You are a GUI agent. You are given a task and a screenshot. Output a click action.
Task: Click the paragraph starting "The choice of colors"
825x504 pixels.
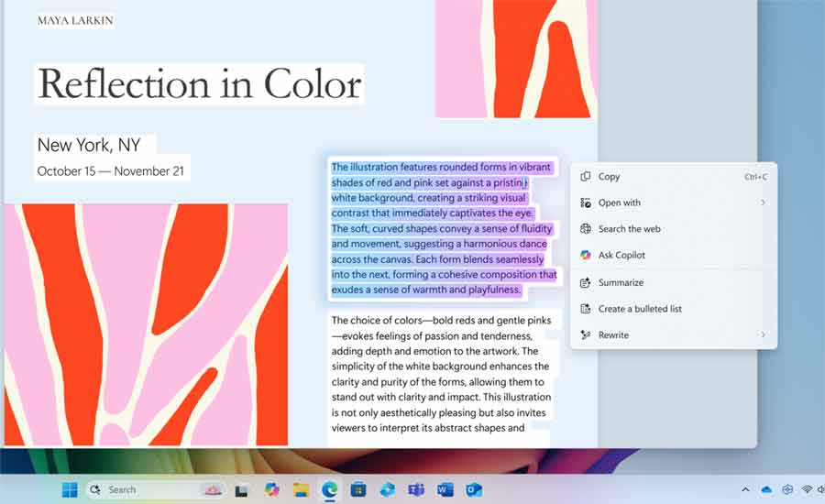[441, 374]
